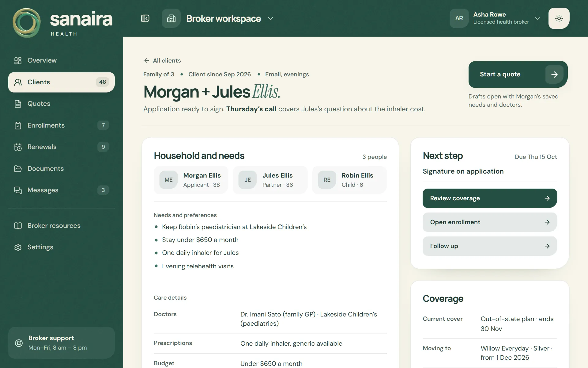Collapse the sidebar with the panel icon
Viewport: 588px width, 368px height.
tap(145, 18)
